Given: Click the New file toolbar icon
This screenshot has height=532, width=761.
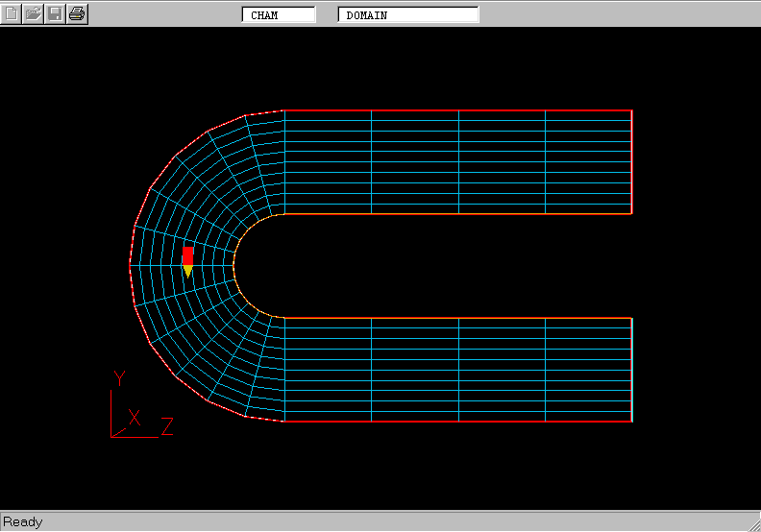Looking at the screenshot, I should tap(12, 13).
